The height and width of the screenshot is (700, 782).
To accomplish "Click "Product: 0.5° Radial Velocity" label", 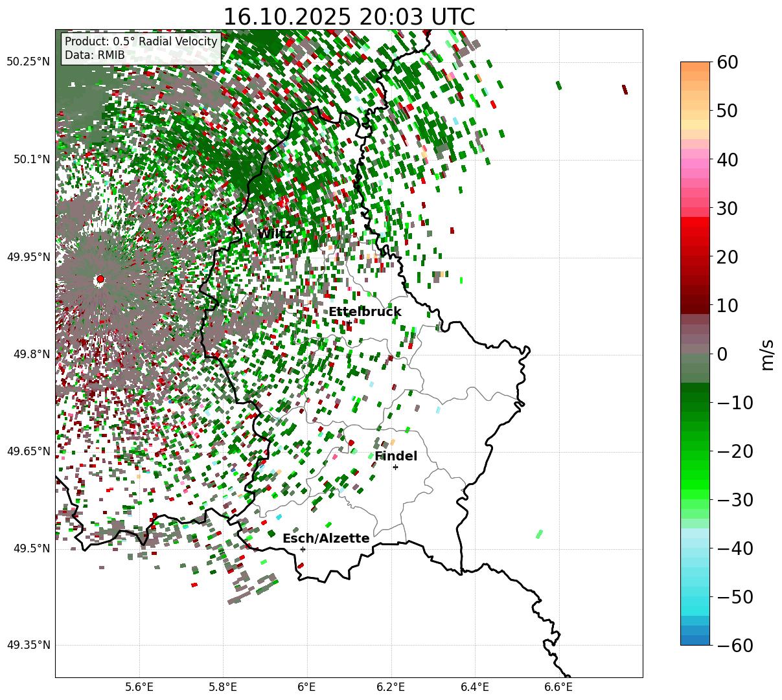I will [141, 41].
